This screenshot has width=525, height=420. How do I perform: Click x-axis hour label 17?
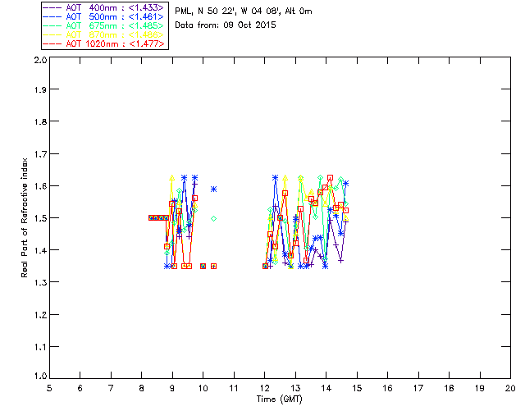pyautogui.click(x=418, y=388)
